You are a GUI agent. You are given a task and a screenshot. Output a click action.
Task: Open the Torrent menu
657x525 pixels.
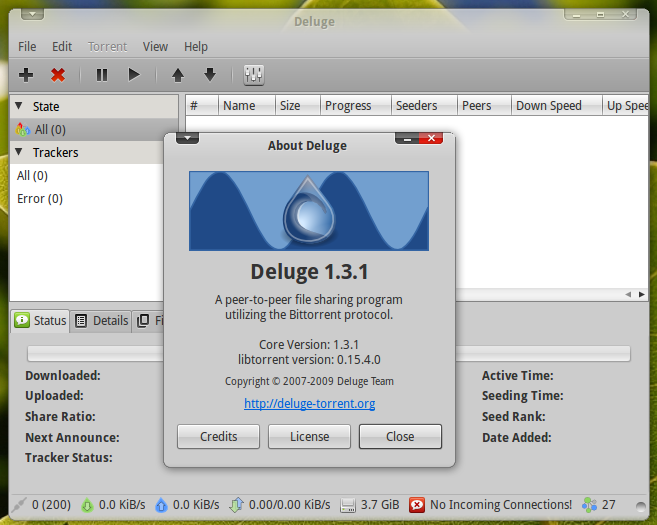coord(107,47)
